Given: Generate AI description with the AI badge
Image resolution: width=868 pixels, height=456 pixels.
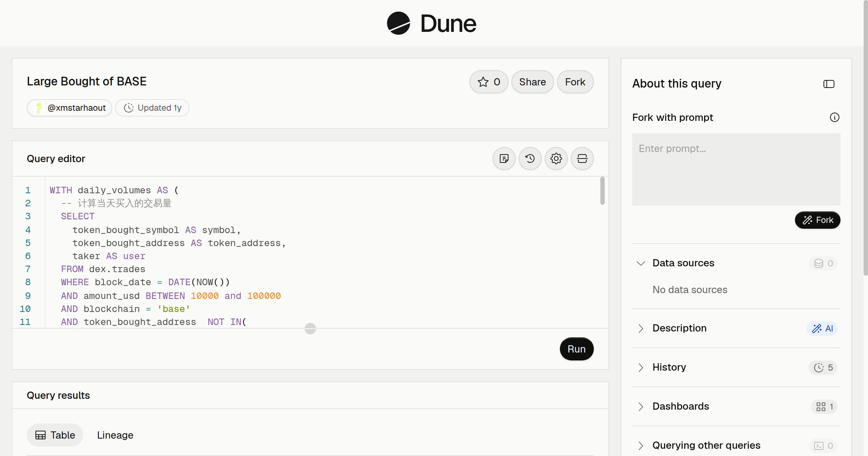Looking at the screenshot, I should (x=822, y=329).
